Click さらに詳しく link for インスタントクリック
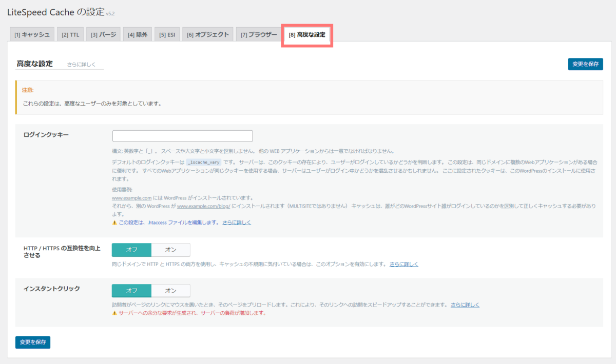The width and height of the screenshot is (616, 364). coord(465,304)
